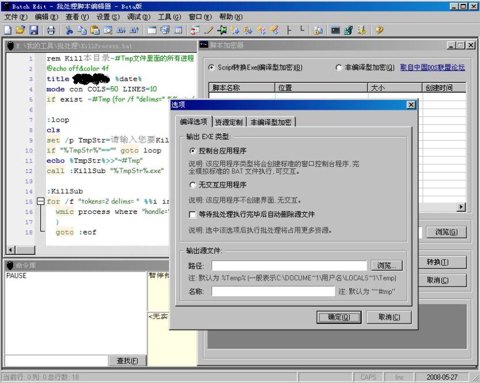Open a file with the folder icon
This screenshot has height=383, width=480.
pyautogui.click(x=20, y=30)
